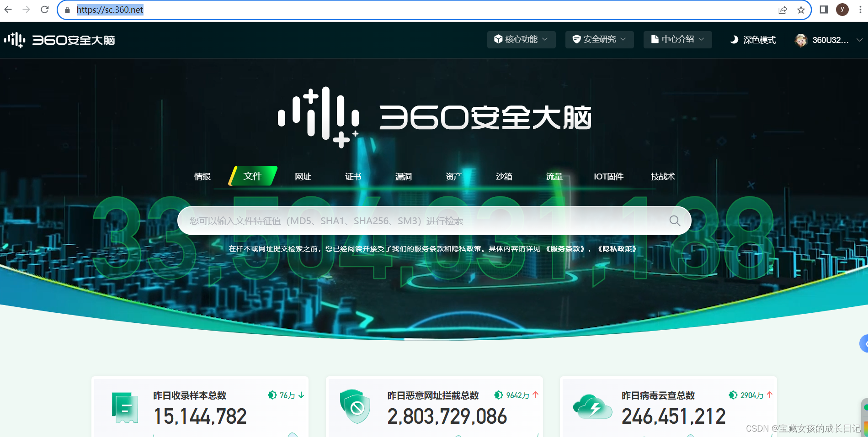868x437 pixels.
Task: Switch to the 情报 search tab
Action: 202,176
